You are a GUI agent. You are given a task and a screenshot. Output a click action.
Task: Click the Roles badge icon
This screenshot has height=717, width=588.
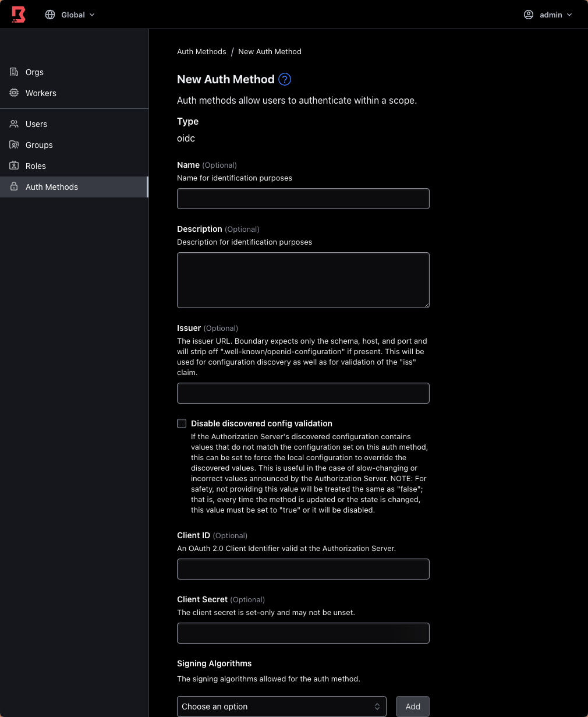coord(14,166)
